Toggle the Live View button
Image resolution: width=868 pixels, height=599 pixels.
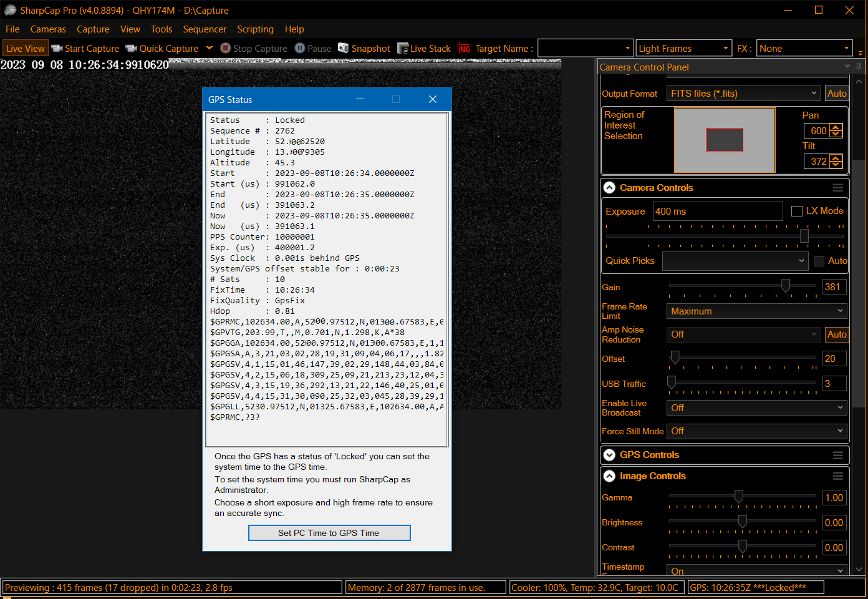[x=26, y=49]
